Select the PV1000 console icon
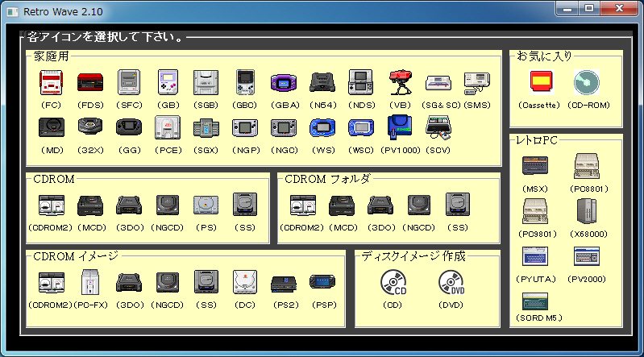 coord(400,127)
